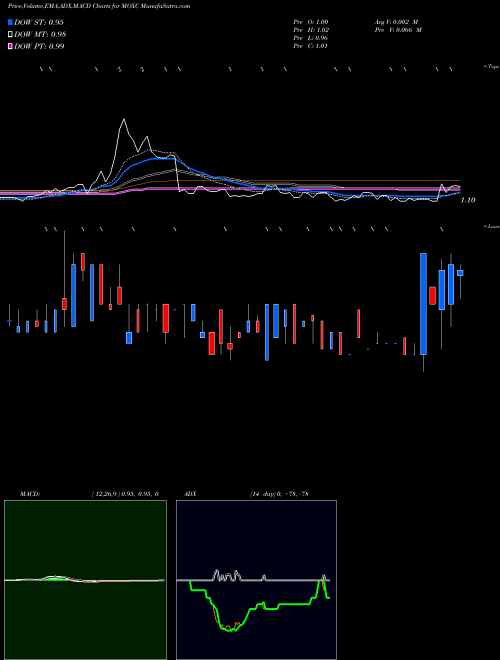Click the tallest blue candlestick near the right

pyautogui.click(x=423, y=303)
